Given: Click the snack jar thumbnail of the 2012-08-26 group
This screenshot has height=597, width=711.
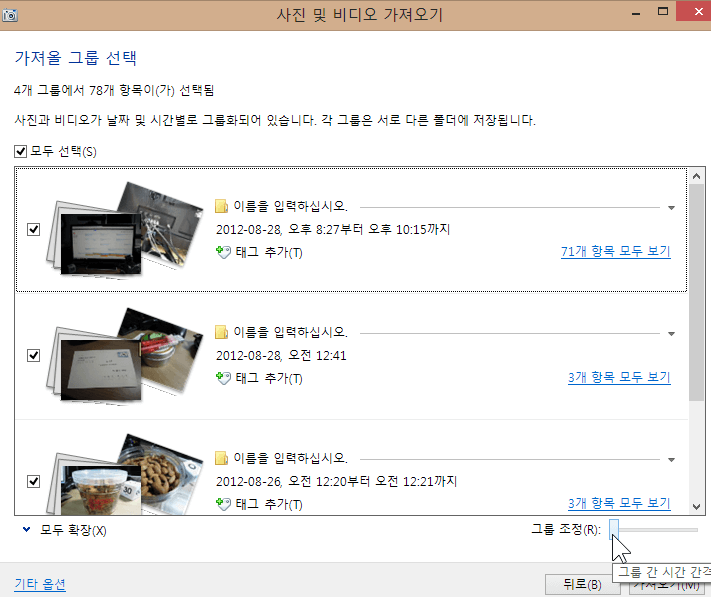Looking at the screenshot, I should pyautogui.click(x=101, y=490).
